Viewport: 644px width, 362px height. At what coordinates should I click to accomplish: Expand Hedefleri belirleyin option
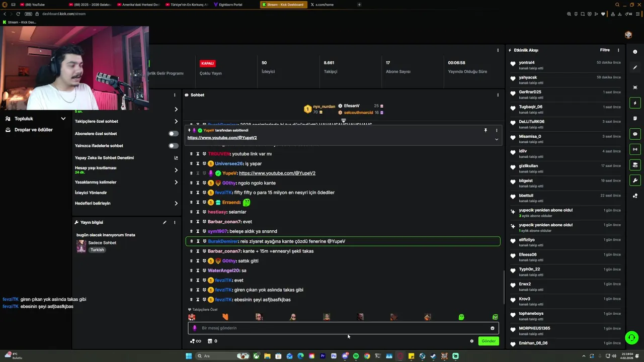point(176,203)
